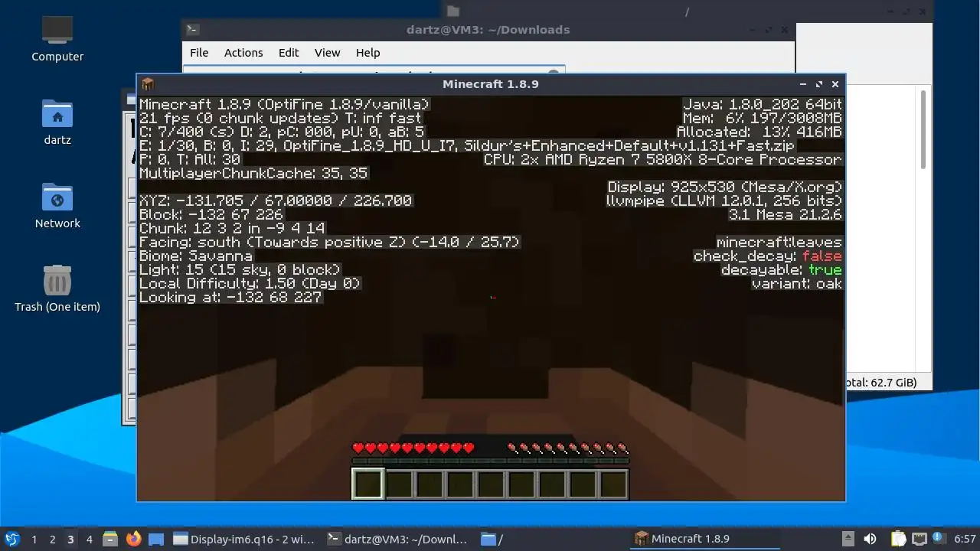Click the terminal title "dartz@VM3: ~/Downloads"

(x=488, y=30)
